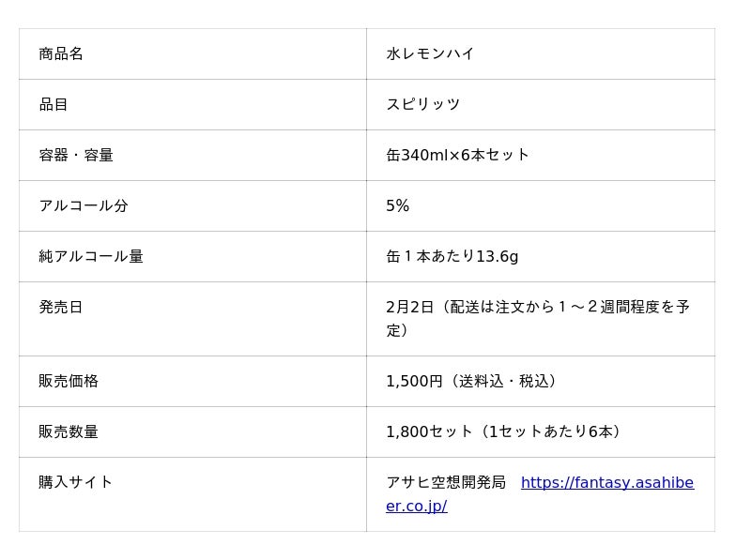Select the スピリッツ value cell

tap(423, 105)
